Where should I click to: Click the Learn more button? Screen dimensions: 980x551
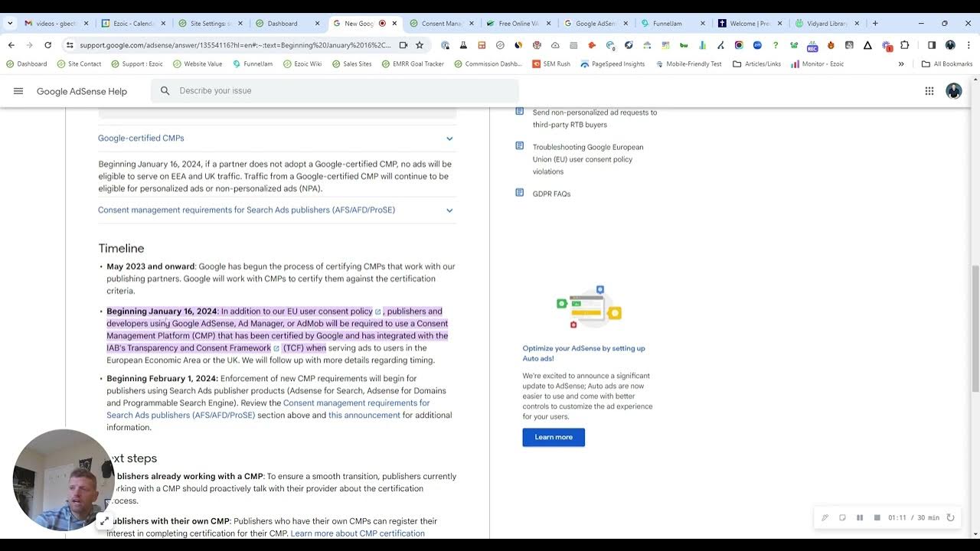pyautogui.click(x=554, y=437)
